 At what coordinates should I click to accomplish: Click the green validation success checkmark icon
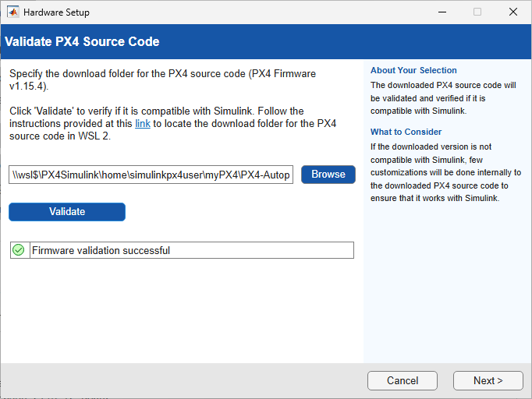pyautogui.click(x=18, y=250)
